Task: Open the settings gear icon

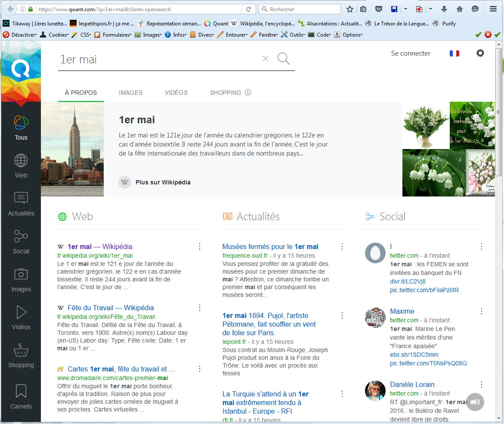Action: [x=480, y=53]
